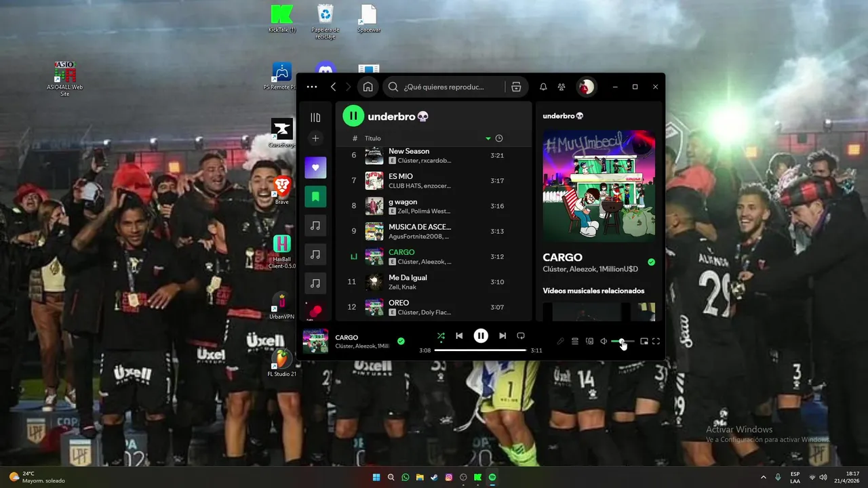Go to the Spotify Home screen
The height and width of the screenshot is (488, 868).
pos(368,87)
